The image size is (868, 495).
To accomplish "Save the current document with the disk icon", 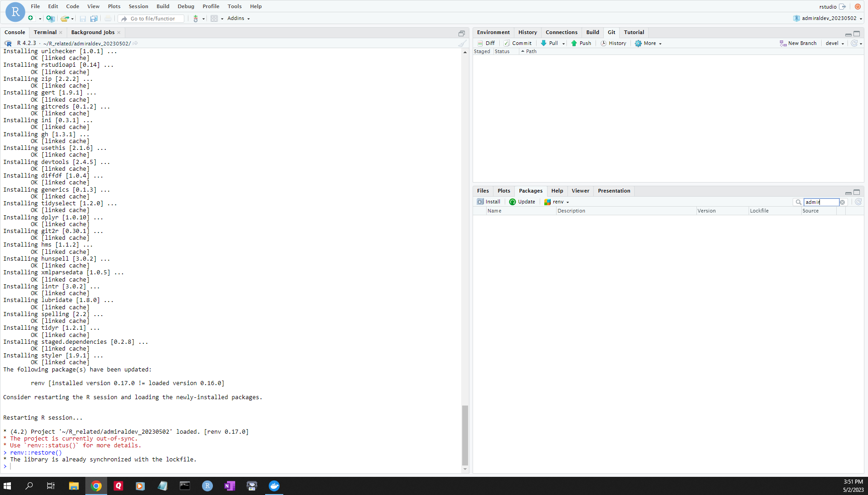I will 83,19.
